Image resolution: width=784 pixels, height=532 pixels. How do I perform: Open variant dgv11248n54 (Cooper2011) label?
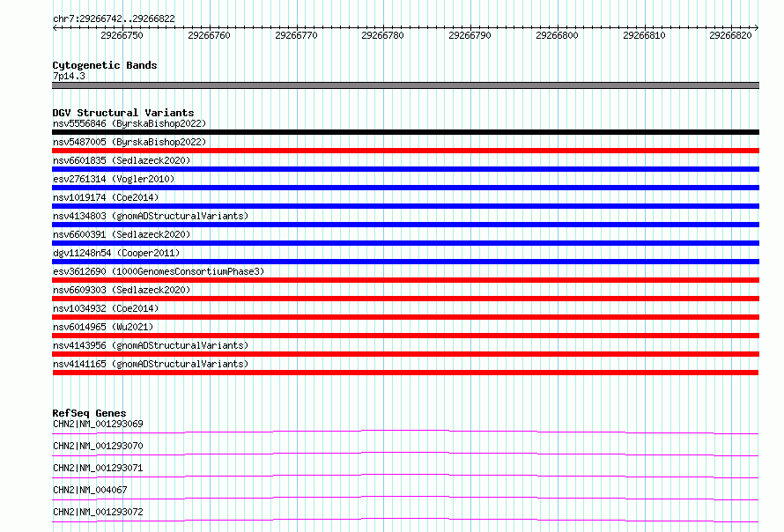116,253
